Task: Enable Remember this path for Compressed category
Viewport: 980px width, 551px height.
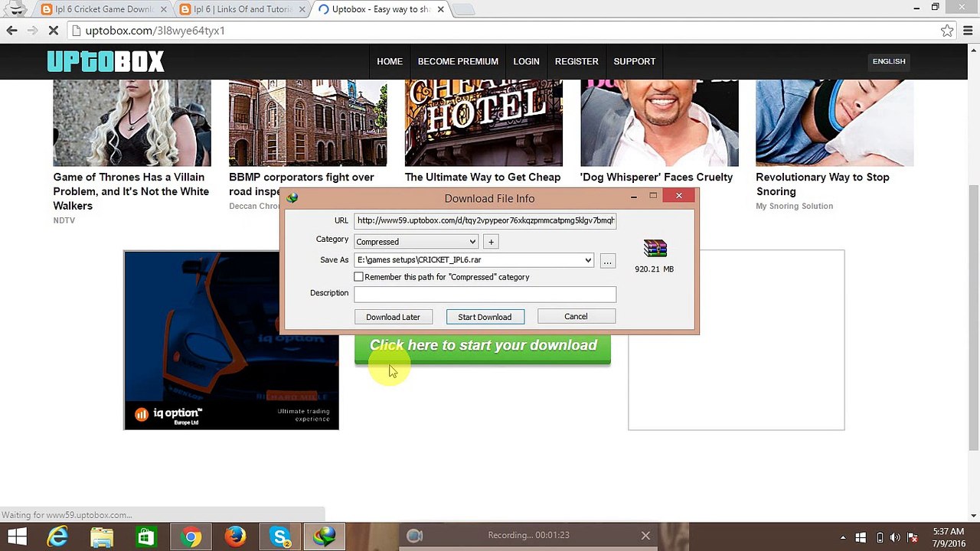Action: coord(359,277)
